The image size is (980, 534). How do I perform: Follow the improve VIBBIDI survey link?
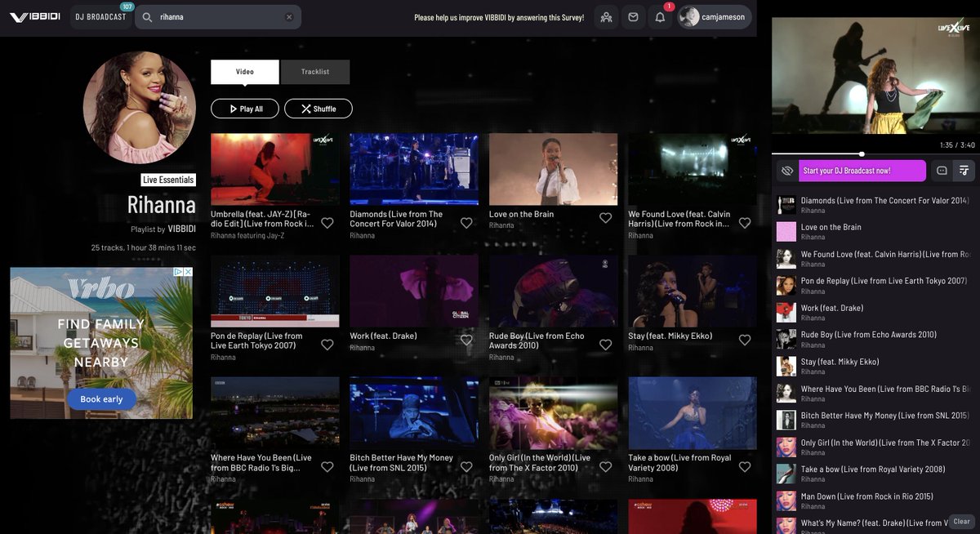[499, 17]
